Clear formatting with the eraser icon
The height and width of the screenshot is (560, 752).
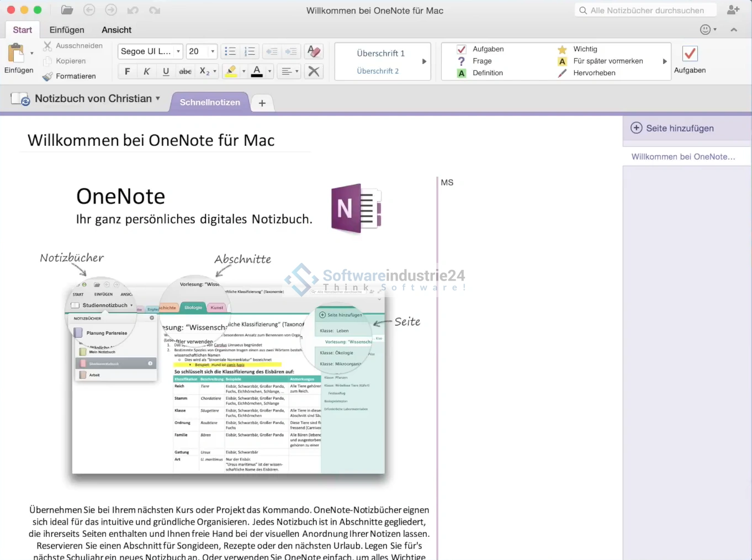pyautogui.click(x=314, y=51)
